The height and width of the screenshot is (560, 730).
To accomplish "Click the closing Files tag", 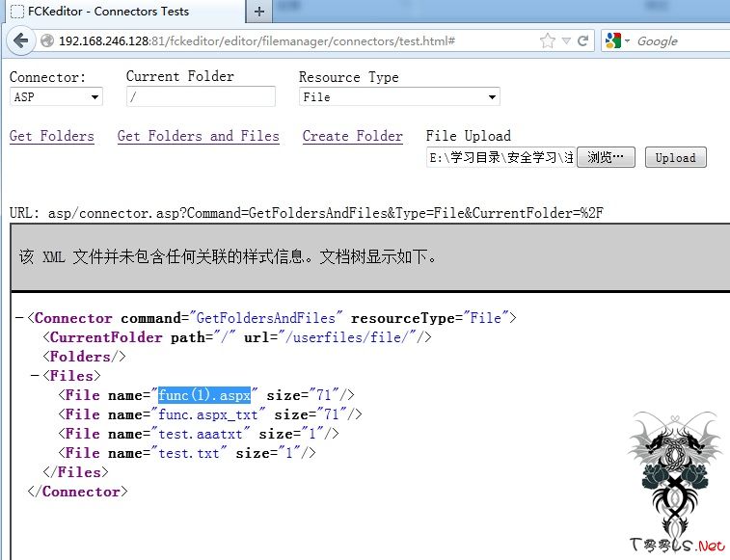I will 75,472.
